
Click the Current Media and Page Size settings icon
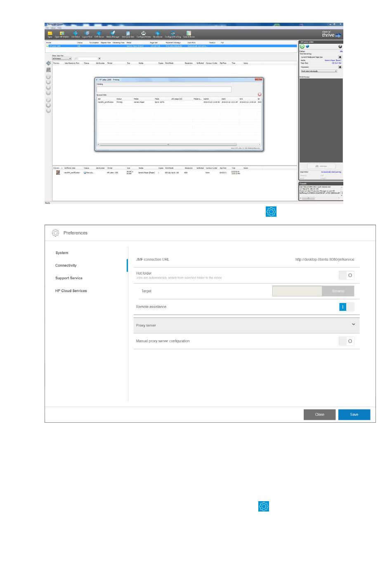point(340,57)
